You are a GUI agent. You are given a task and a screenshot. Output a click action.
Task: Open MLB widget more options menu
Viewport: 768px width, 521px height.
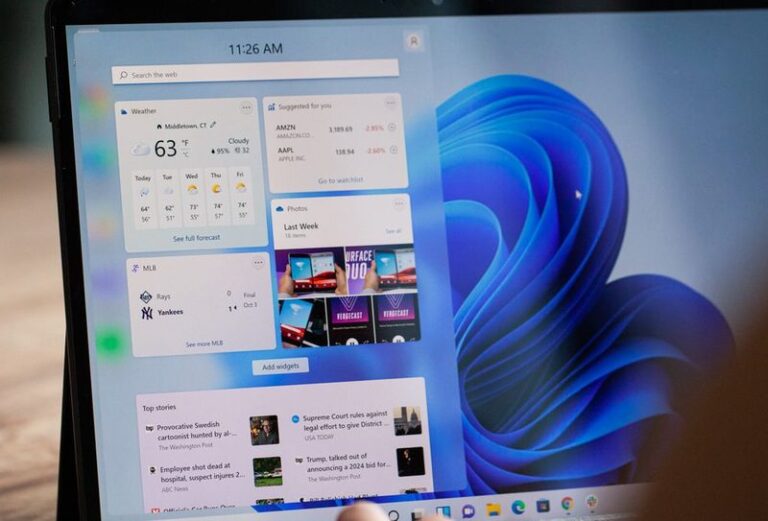click(x=258, y=263)
